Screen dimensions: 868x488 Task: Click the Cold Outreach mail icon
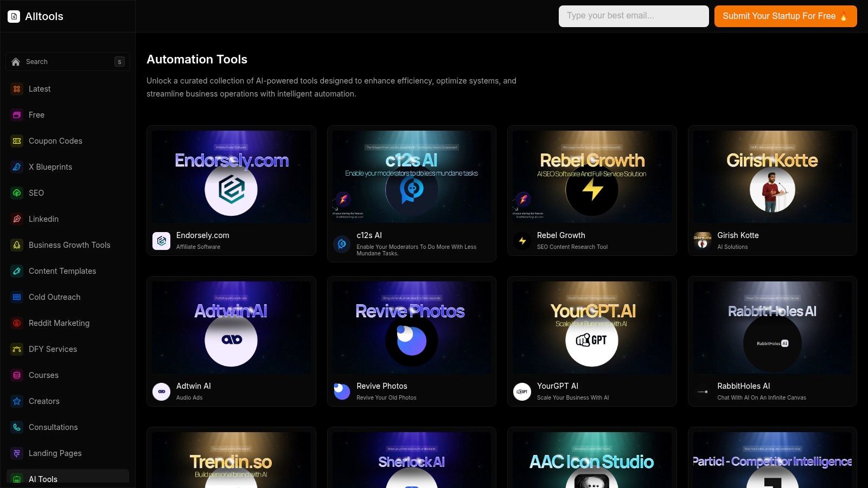click(x=17, y=297)
